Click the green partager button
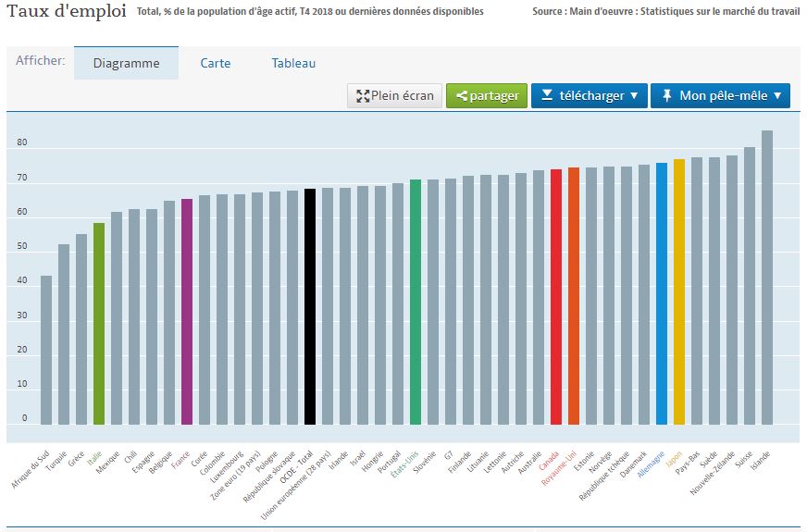This screenshot has width=807, height=532. click(x=487, y=95)
